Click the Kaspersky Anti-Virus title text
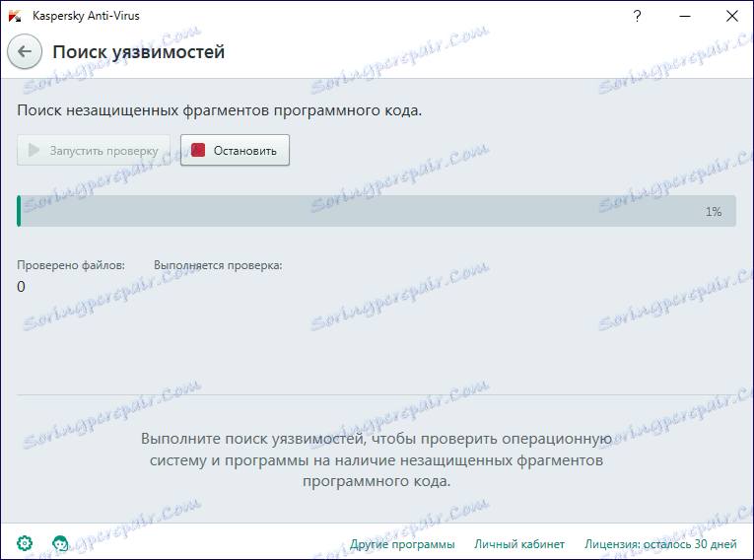The height and width of the screenshot is (560, 754). point(86,16)
